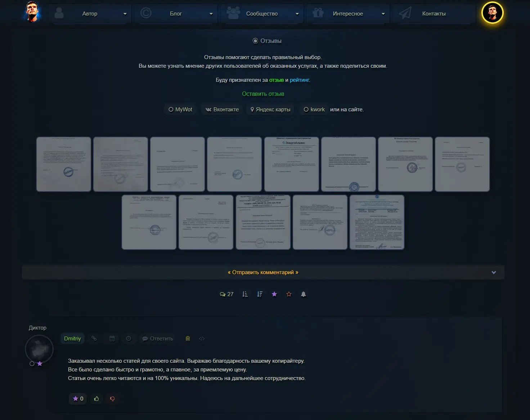
Task: Open the last thumbnail in second row
Action: click(377, 222)
